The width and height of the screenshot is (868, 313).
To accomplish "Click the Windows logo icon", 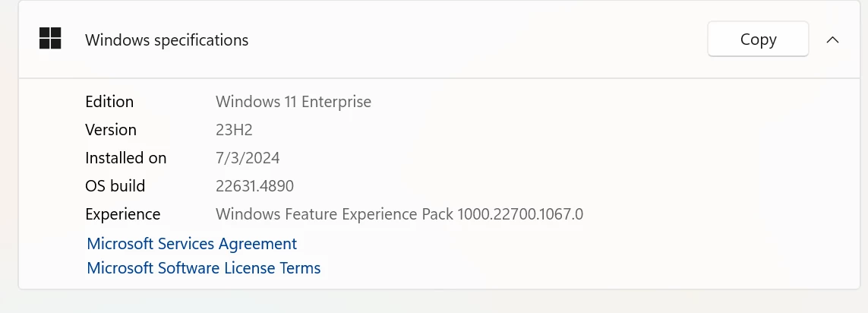I will pyautogui.click(x=50, y=39).
